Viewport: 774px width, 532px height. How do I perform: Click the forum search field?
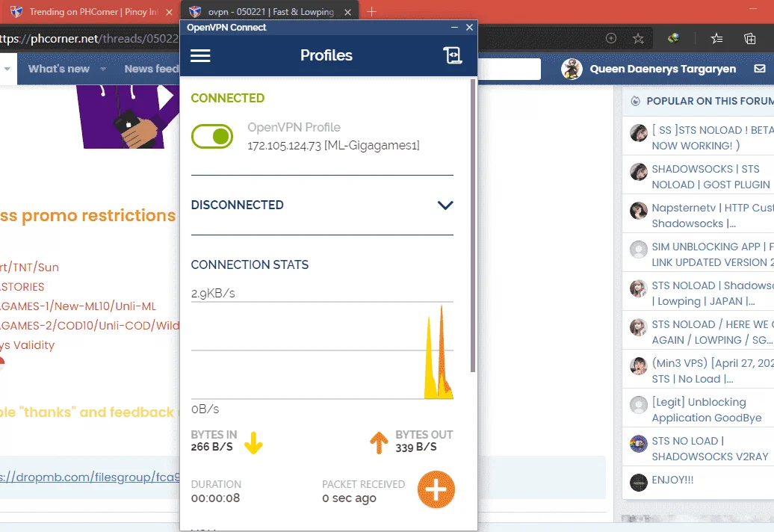coord(509,69)
